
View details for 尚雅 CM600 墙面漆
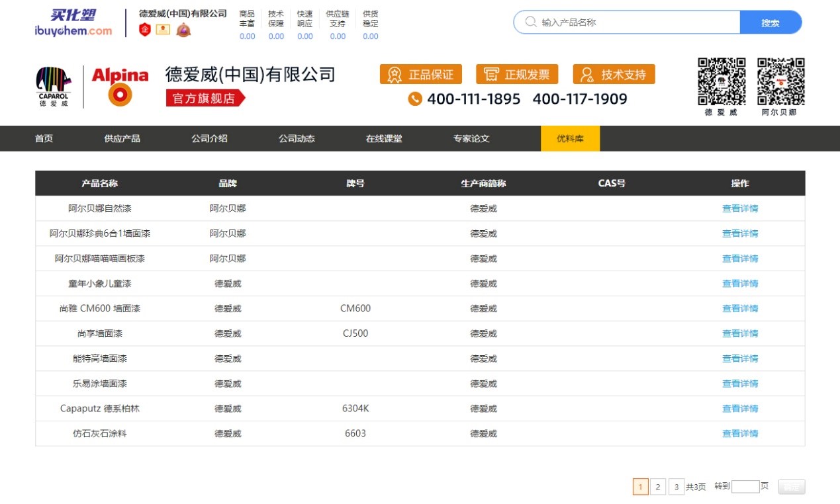(740, 308)
